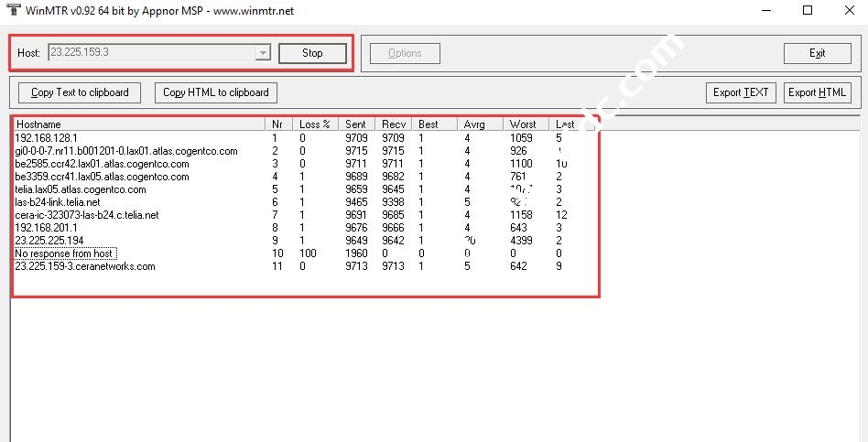Export results as TEXT file
Viewport: 868px width, 442px height.
point(741,92)
